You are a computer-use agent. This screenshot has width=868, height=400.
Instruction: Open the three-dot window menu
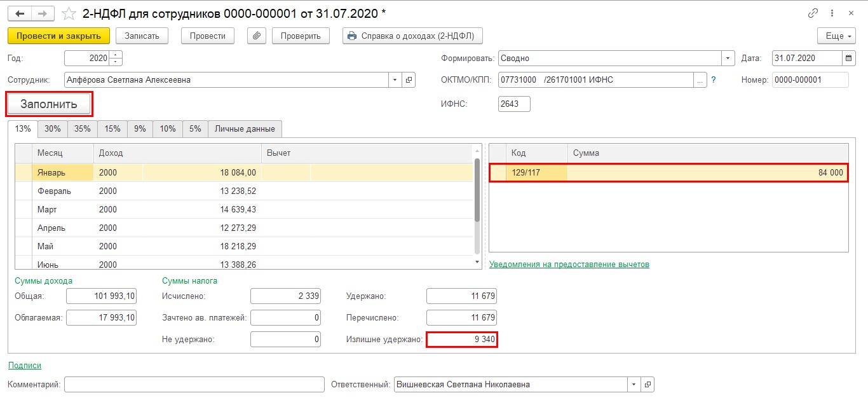tap(832, 13)
